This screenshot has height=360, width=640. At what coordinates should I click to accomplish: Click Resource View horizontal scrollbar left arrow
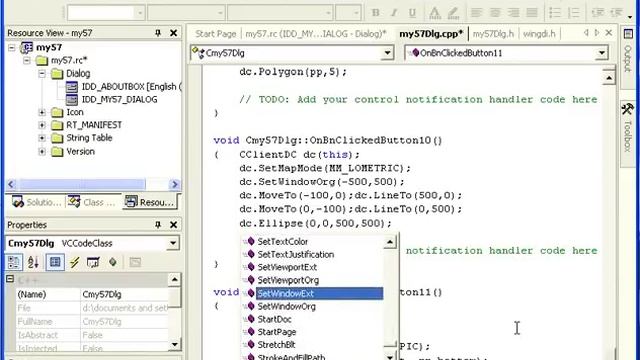click(11, 184)
